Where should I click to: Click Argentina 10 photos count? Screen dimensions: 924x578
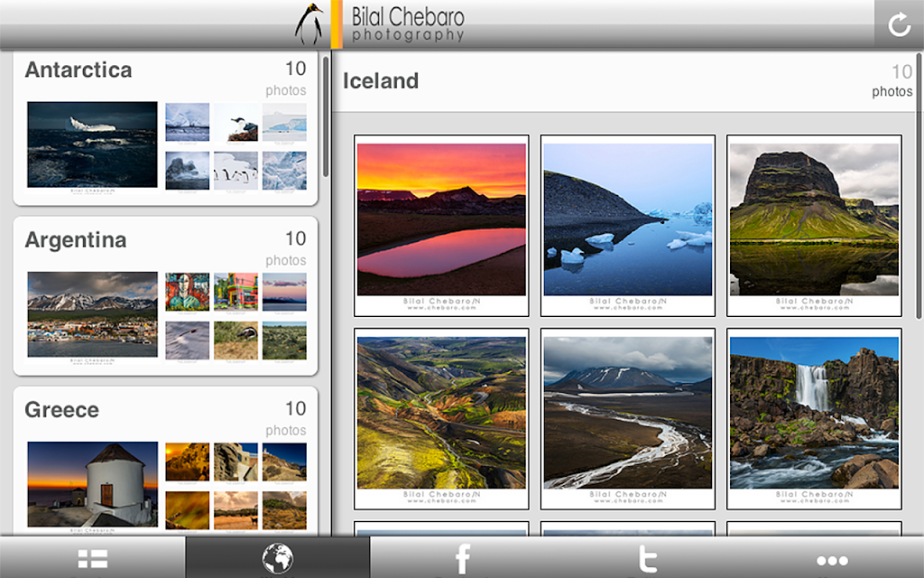pyautogui.click(x=286, y=248)
